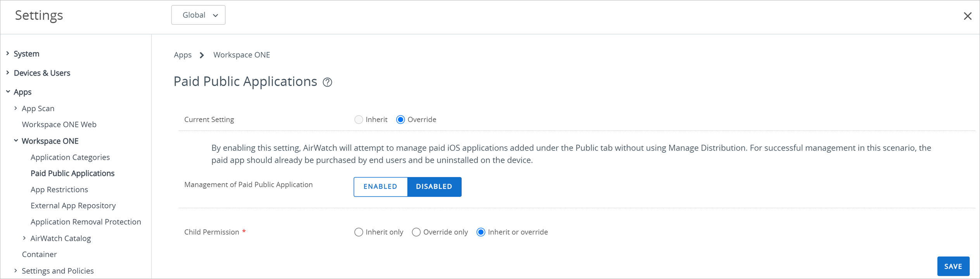Open Container settings
980x279 pixels.
[39, 254]
